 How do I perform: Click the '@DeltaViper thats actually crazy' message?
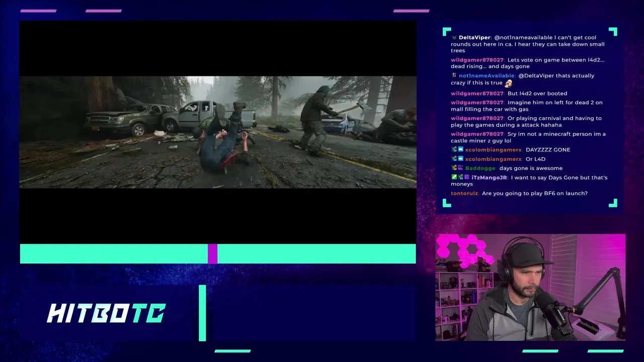click(x=522, y=79)
